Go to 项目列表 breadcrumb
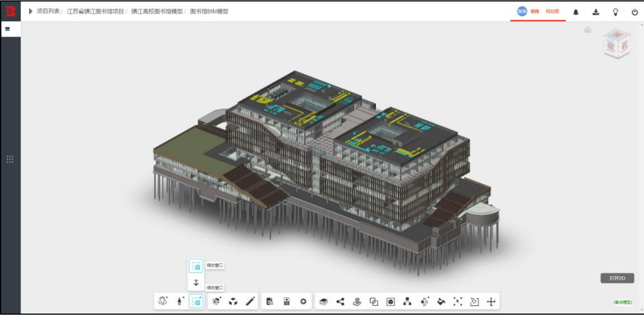644x315 pixels. click(48, 12)
